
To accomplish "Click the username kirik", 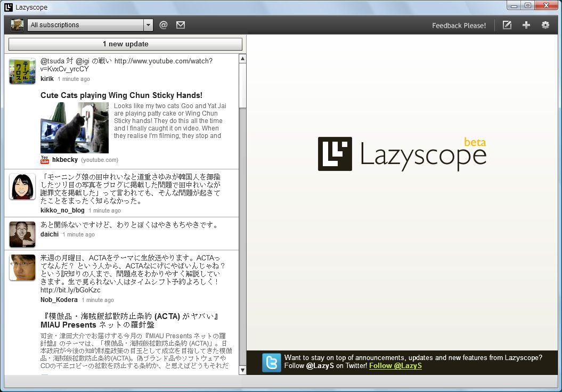I will click(x=47, y=79).
